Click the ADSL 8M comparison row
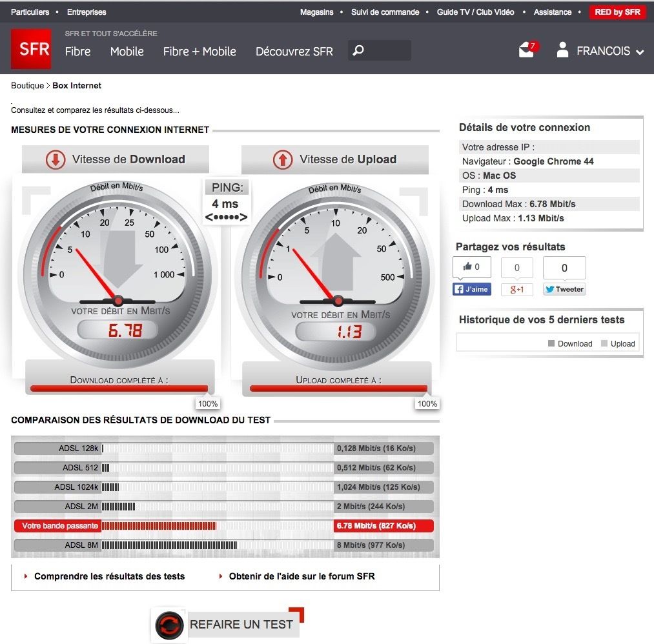Screen dimensions: 654x644 pos(224,545)
